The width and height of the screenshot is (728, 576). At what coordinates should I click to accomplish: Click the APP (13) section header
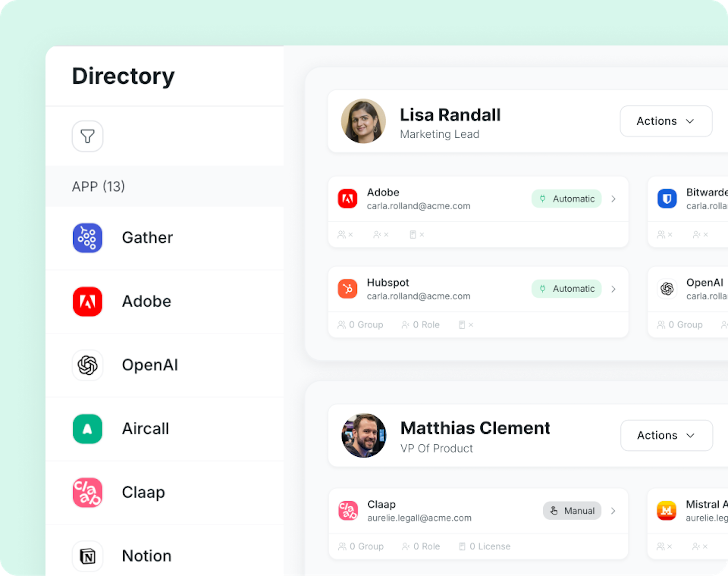coord(99,186)
